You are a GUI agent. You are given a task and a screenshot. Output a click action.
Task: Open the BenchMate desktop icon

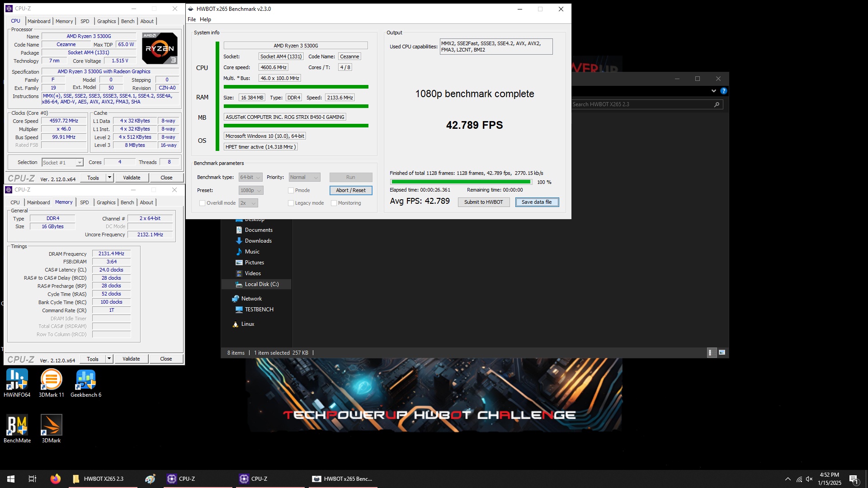[17, 428]
